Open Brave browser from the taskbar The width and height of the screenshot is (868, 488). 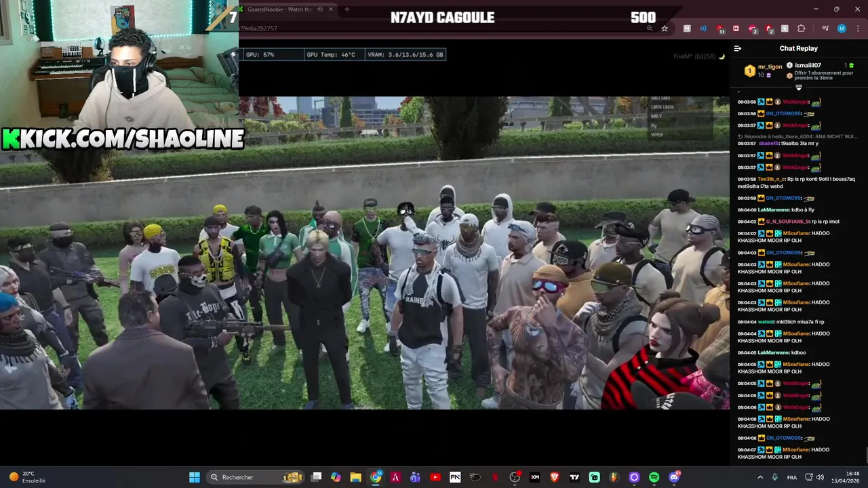[555, 477]
